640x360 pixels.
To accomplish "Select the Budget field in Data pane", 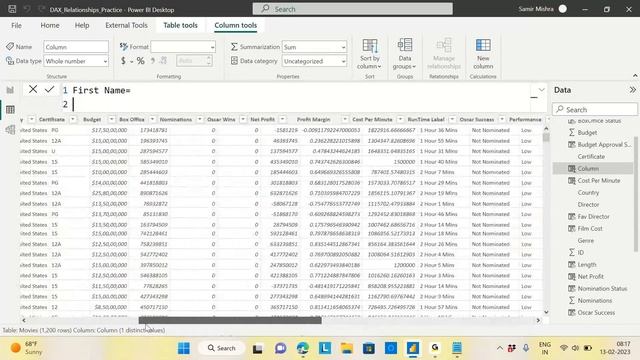I will [587, 133].
